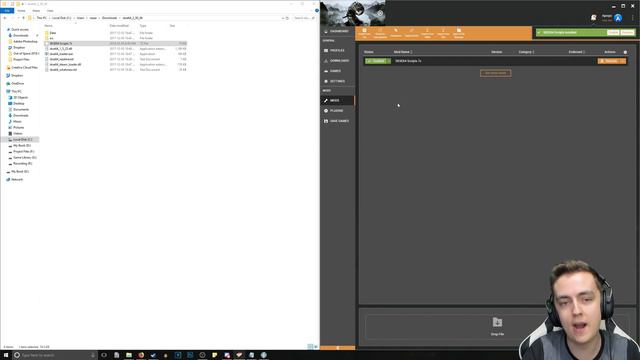
Task: Click the first icon in the orange mods toolbar
Action: pyautogui.click(x=364, y=33)
